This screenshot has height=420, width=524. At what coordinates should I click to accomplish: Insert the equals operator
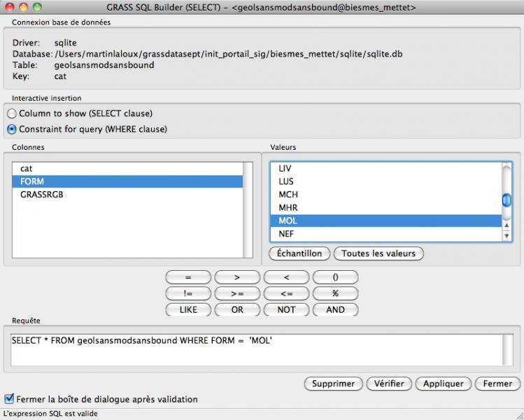(x=188, y=277)
